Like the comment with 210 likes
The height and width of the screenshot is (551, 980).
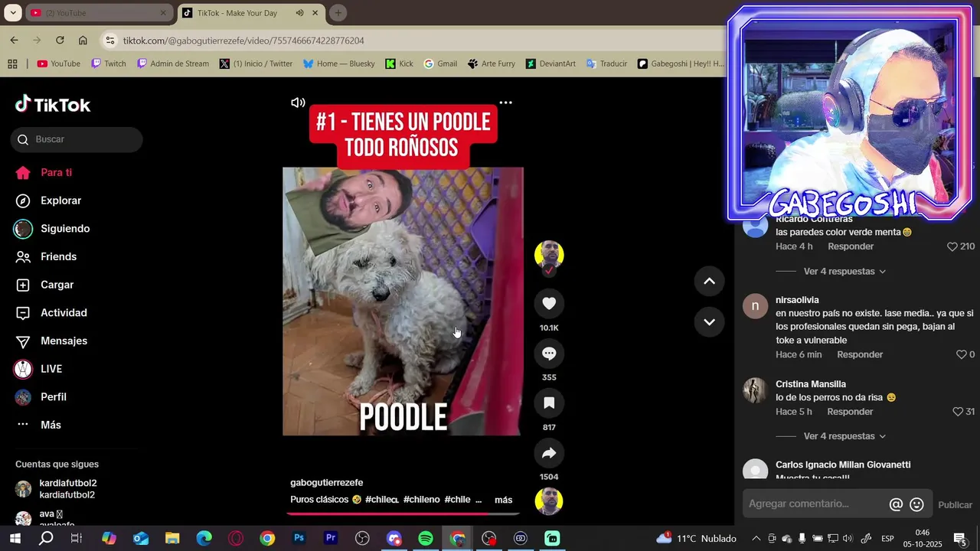click(x=952, y=246)
